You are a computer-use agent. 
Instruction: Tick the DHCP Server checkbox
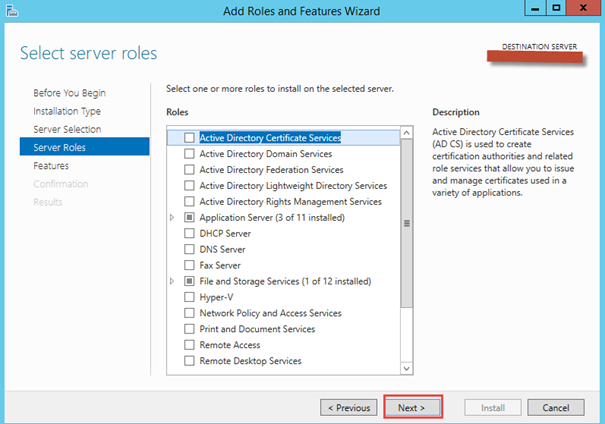pos(190,233)
